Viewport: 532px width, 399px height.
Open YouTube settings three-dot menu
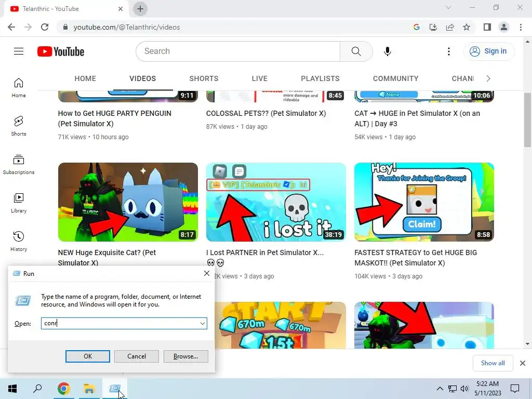tap(448, 51)
